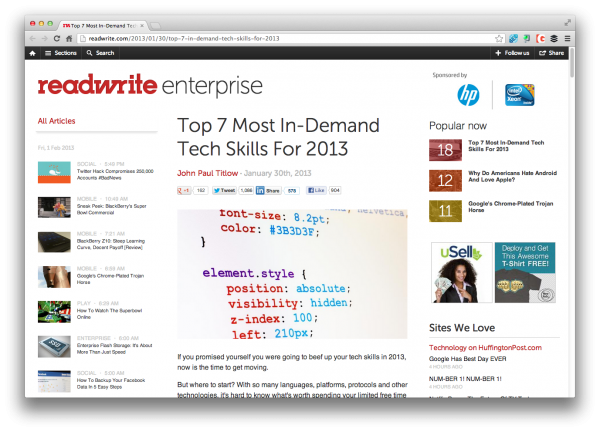Screen dimensions: 600x432
Task: Open BlackBerry Z10 Steep Learning Curve article
Action: (x=111, y=244)
